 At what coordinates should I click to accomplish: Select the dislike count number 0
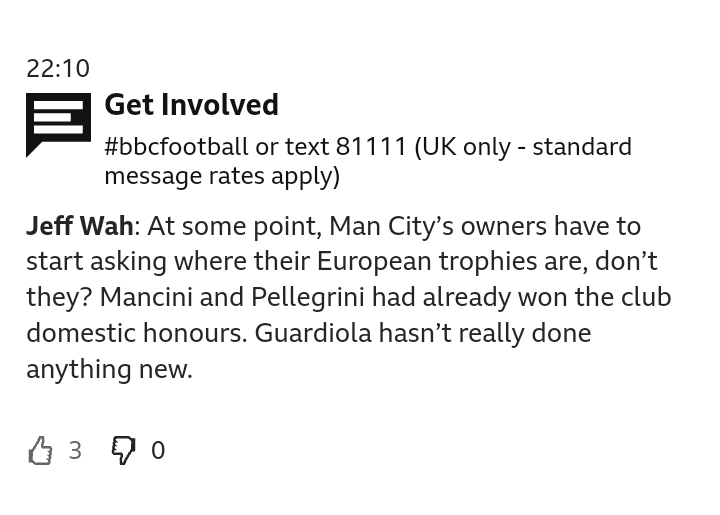pyautogui.click(x=158, y=450)
